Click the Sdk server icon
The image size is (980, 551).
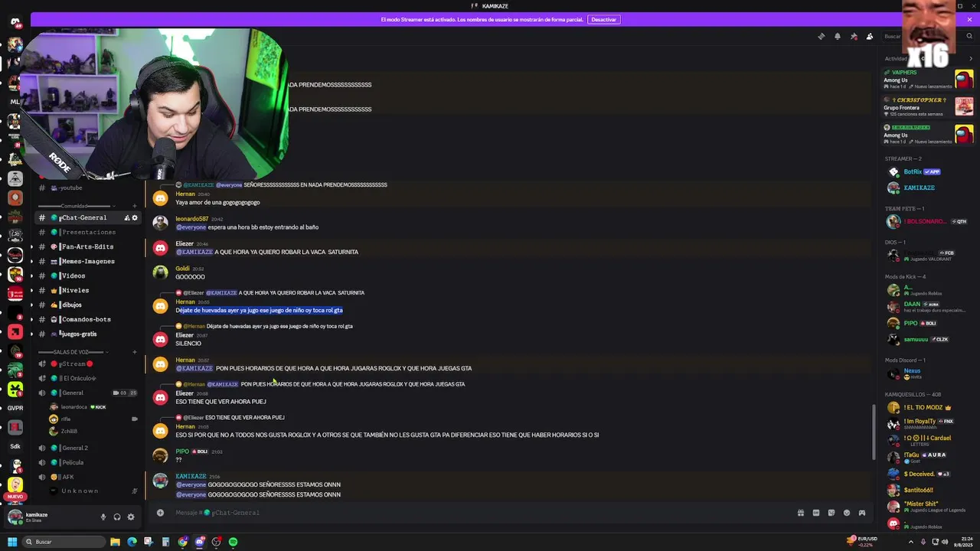pos(15,446)
